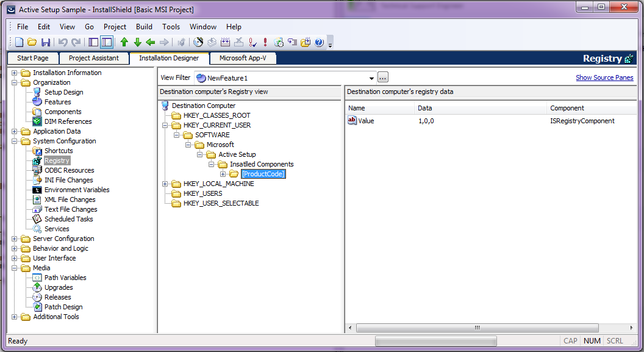Click the toolbar options overflow arrow
The width and height of the screenshot is (644, 352).
pos(330,43)
